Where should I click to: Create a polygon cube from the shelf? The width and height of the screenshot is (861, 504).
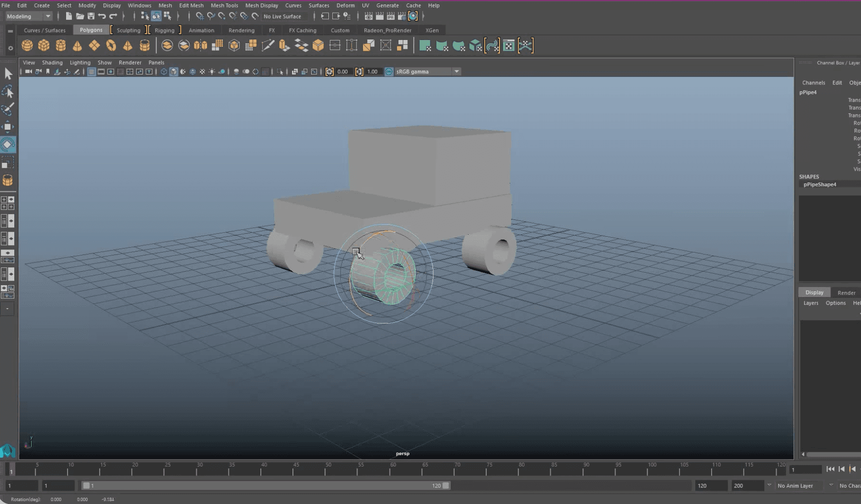44,46
